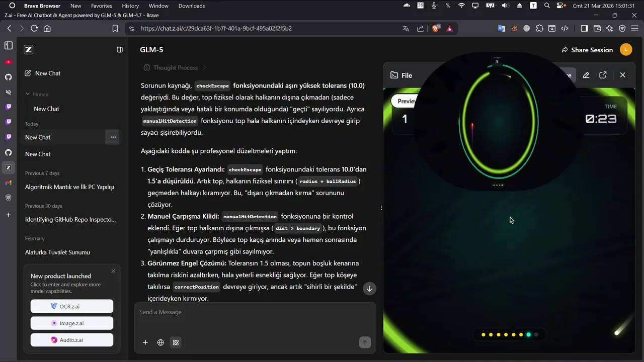644x362 pixels.
Task: Open the code brackets extension icon
Action: [x=565, y=29]
